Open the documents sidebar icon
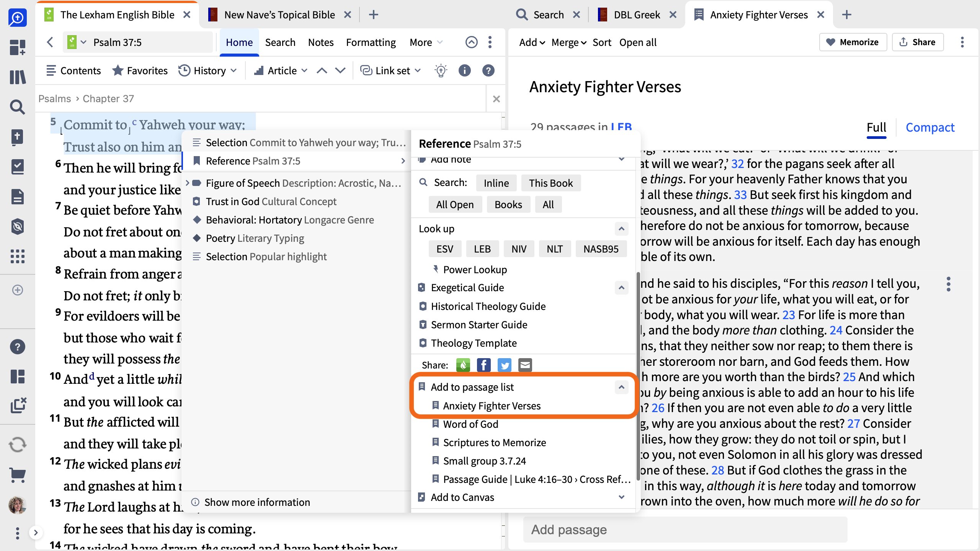 pyautogui.click(x=18, y=197)
